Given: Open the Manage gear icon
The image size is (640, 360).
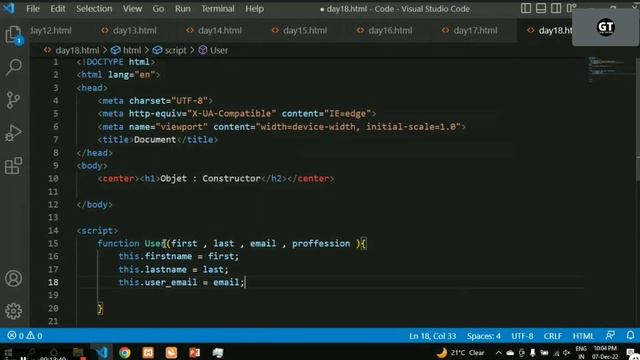Looking at the screenshot, I should coord(13,311).
